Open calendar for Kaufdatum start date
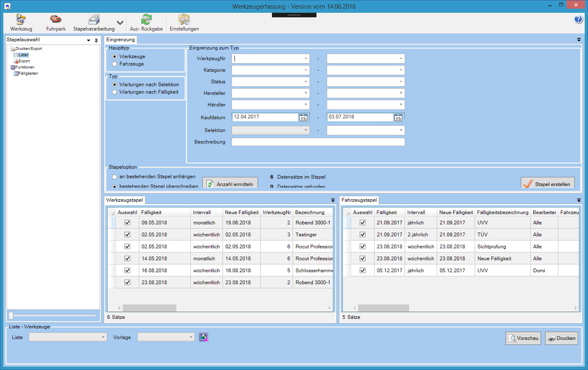This screenshot has width=588, height=370. [x=303, y=118]
